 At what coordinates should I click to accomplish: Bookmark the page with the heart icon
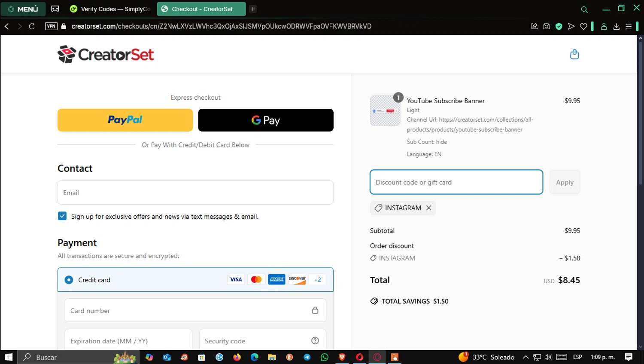click(x=583, y=26)
